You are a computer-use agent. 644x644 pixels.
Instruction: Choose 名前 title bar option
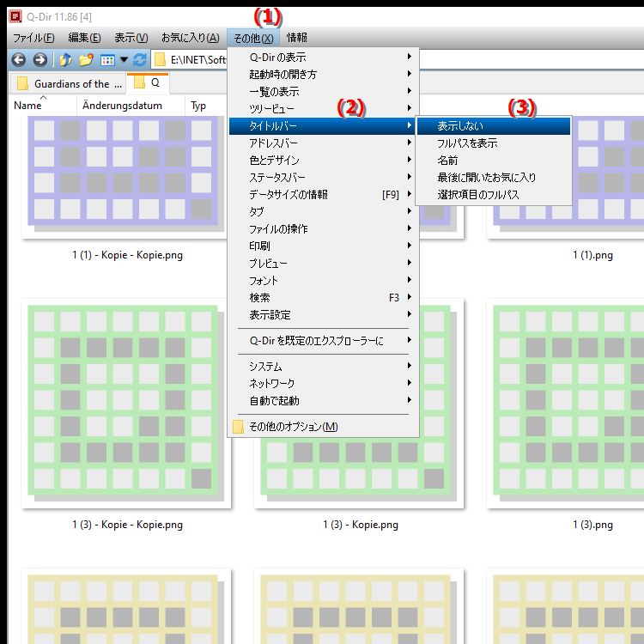[x=494, y=161]
